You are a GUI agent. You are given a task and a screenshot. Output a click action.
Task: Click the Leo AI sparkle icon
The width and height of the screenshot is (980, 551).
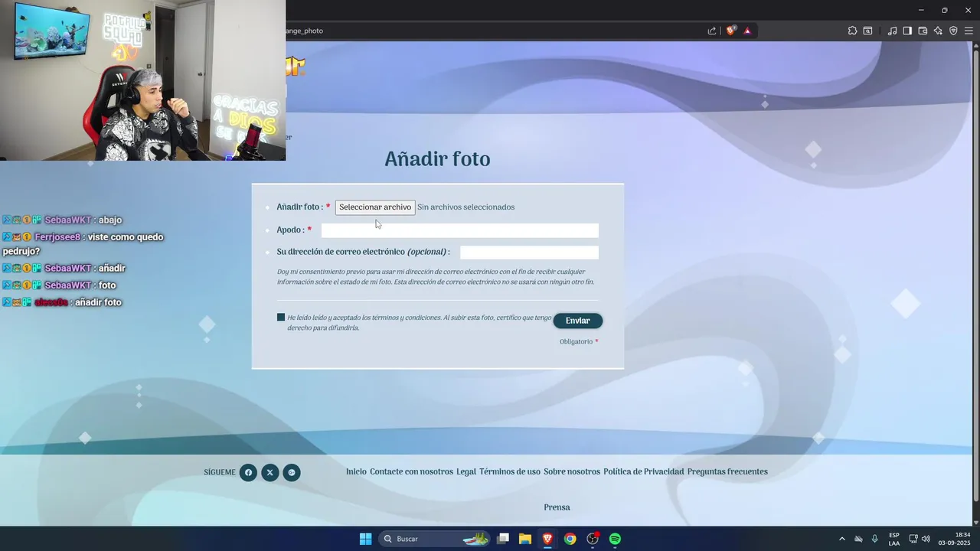click(938, 31)
